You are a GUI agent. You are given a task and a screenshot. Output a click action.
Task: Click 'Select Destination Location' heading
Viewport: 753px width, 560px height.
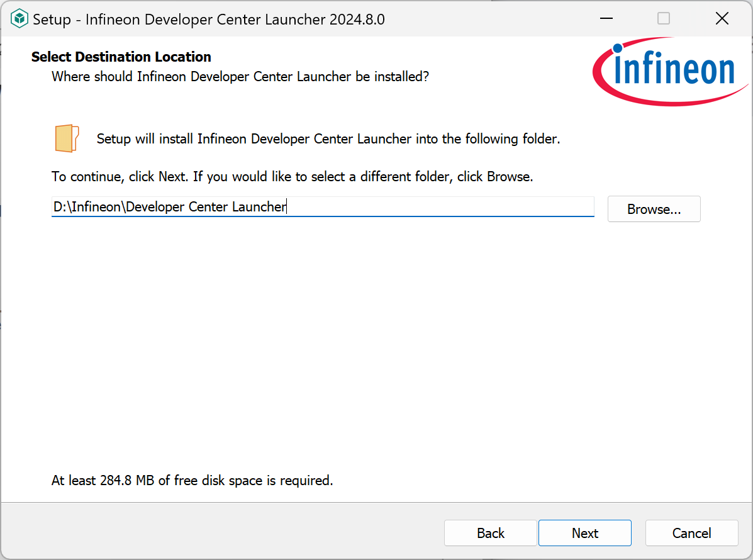[x=121, y=57]
